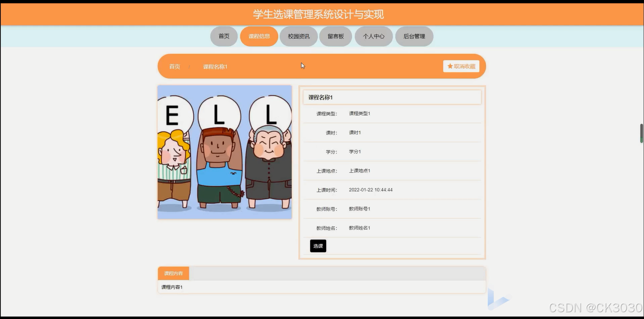Click the 上课时间: label
Screen dimensions: 644x319
coord(327,190)
